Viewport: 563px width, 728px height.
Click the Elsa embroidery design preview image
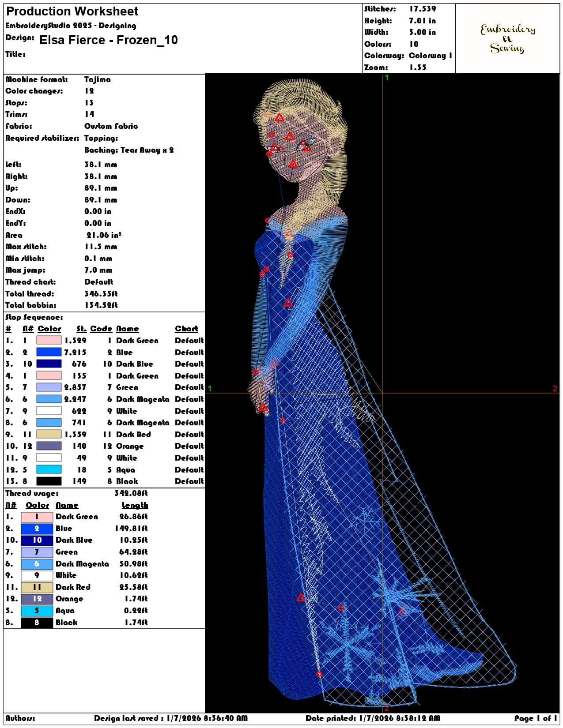[x=382, y=393]
